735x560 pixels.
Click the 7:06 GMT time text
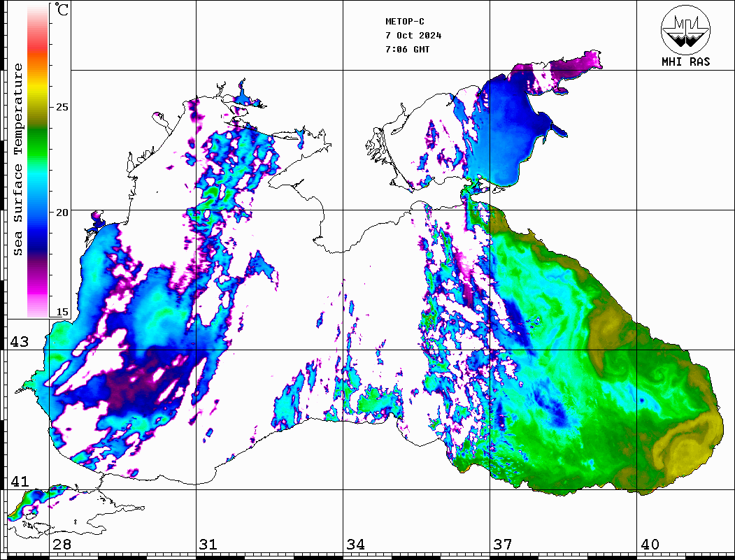pyautogui.click(x=408, y=50)
